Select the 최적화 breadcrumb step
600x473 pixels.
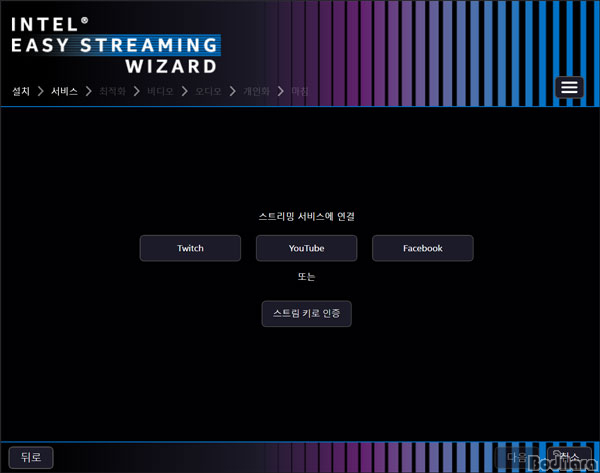pyautogui.click(x=112, y=91)
